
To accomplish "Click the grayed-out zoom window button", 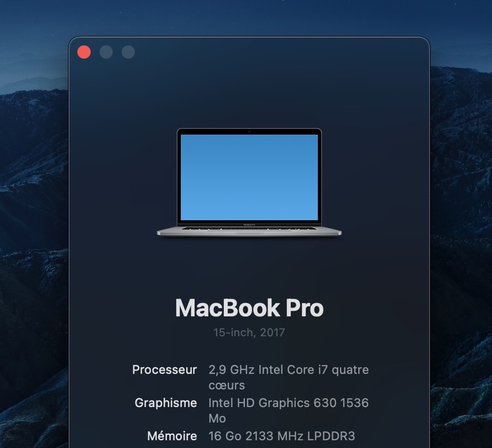I will coord(128,52).
